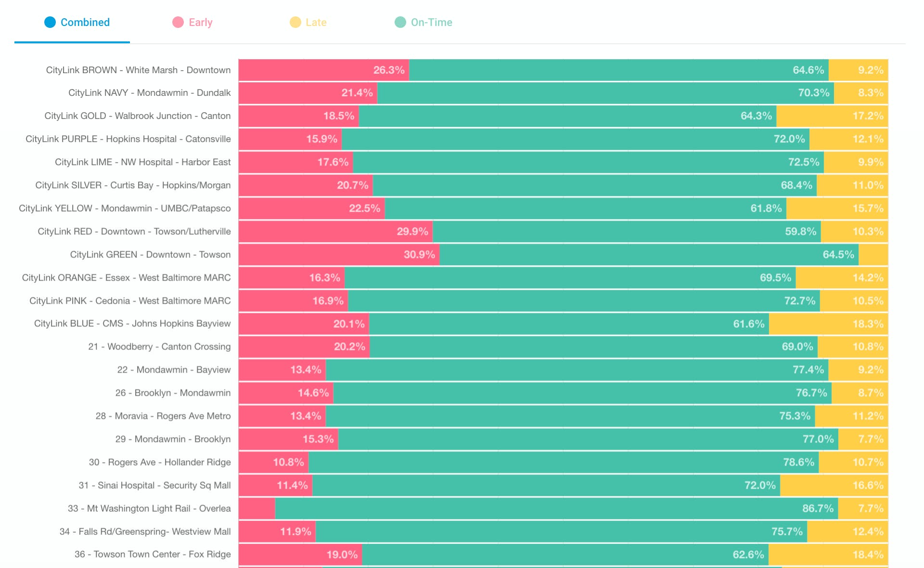Open the Late tab
The height and width of the screenshot is (568, 924).
tap(308, 22)
